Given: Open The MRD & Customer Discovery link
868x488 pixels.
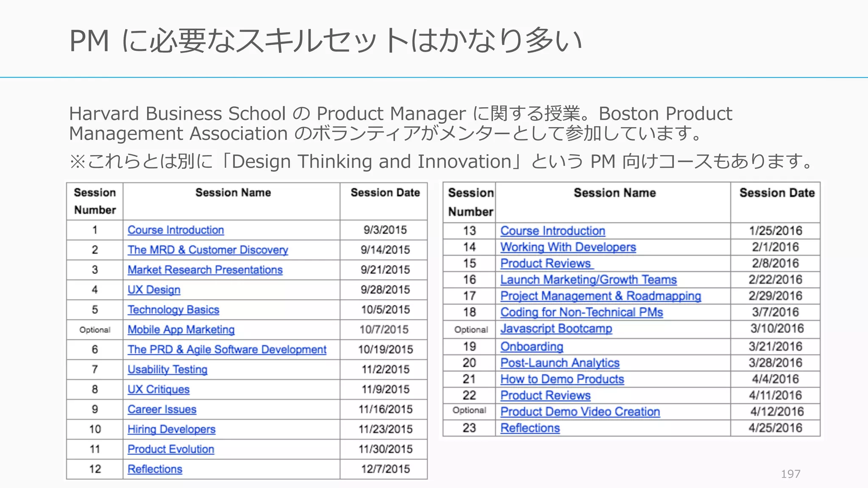Looking at the screenshot, I should tap(208, 250).
